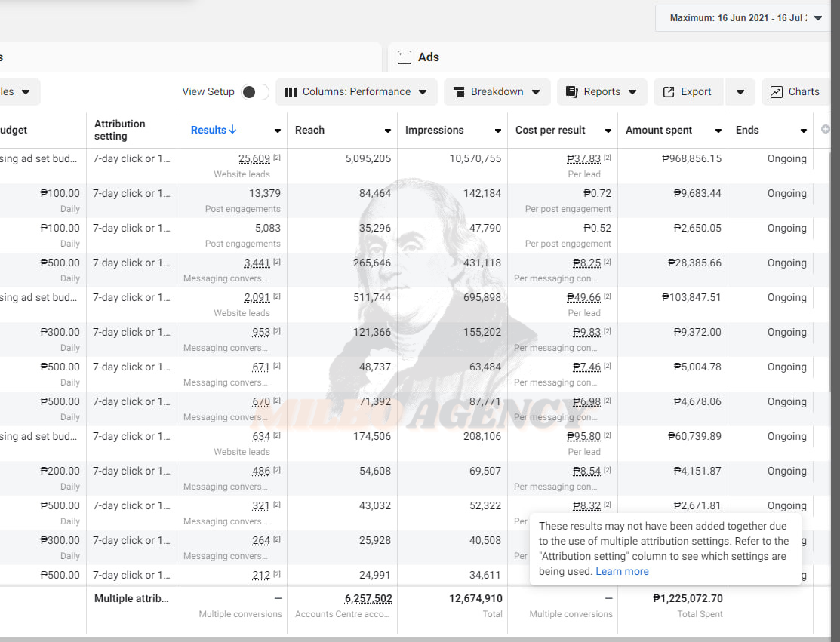Click the 486 results value
The height and width of the screenshot is (642, 840).
pos(261,472)
